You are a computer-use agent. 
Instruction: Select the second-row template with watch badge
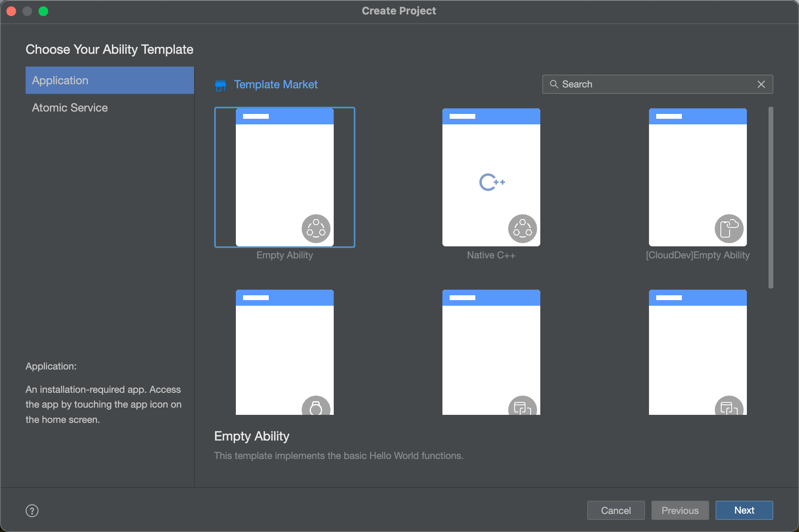coord(285,352)
